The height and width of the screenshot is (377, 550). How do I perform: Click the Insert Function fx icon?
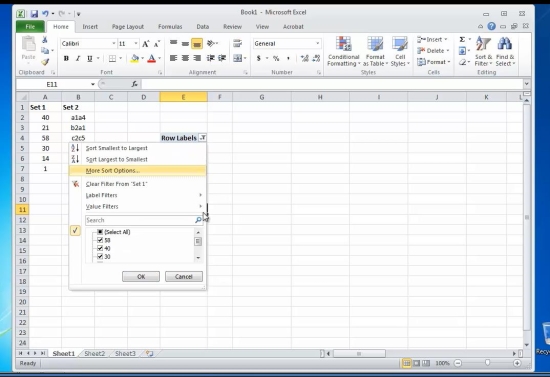click(x=134, y=84)
